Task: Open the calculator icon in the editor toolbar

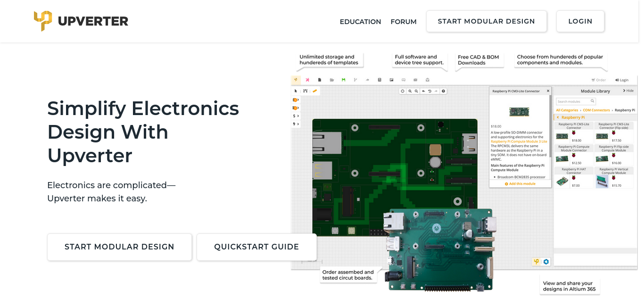Action: click(380, 80)
